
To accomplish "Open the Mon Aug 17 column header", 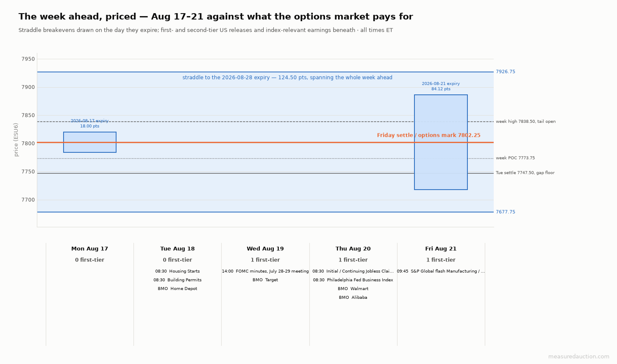I will [90, 249].
